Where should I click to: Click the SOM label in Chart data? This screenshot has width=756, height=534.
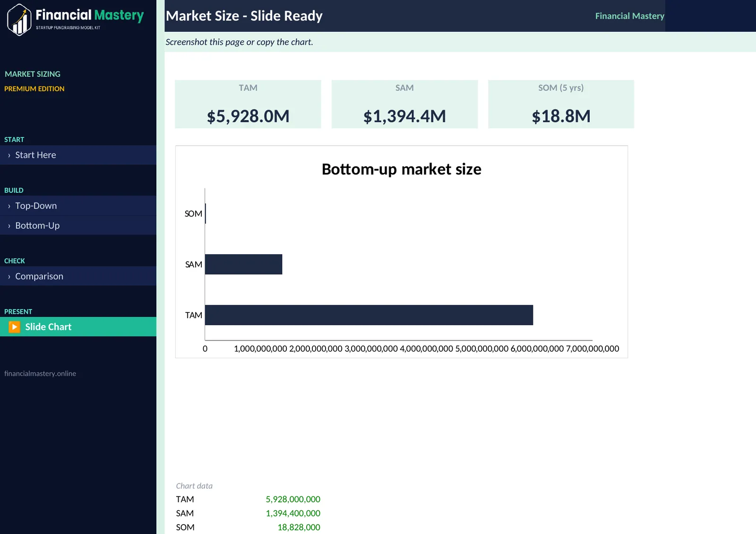[x=185, y=527]
